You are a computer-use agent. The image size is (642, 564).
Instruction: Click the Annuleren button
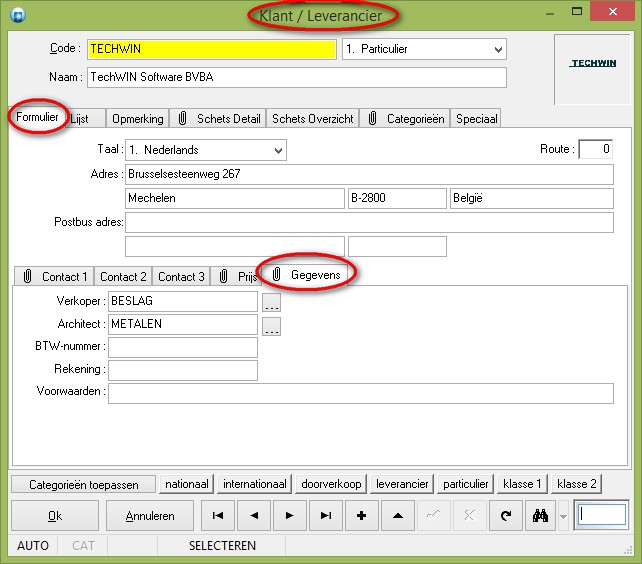click(150, 516)
